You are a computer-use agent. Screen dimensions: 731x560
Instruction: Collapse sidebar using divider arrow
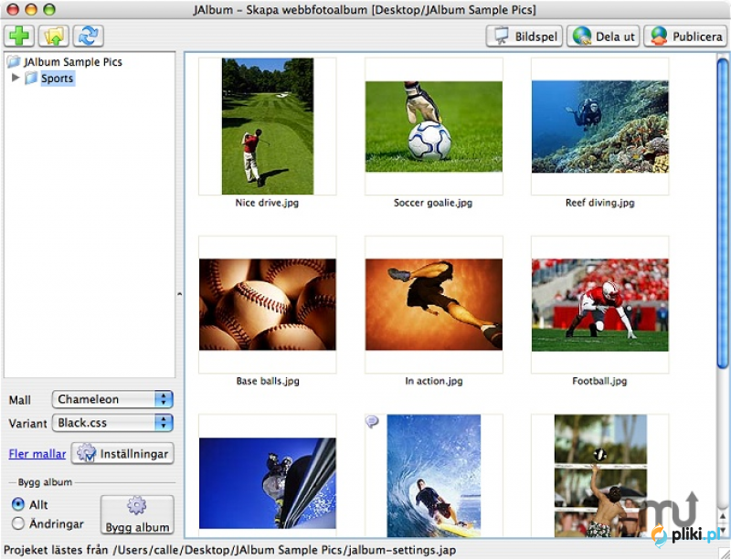pyautogui.click(x=179, y=294)
